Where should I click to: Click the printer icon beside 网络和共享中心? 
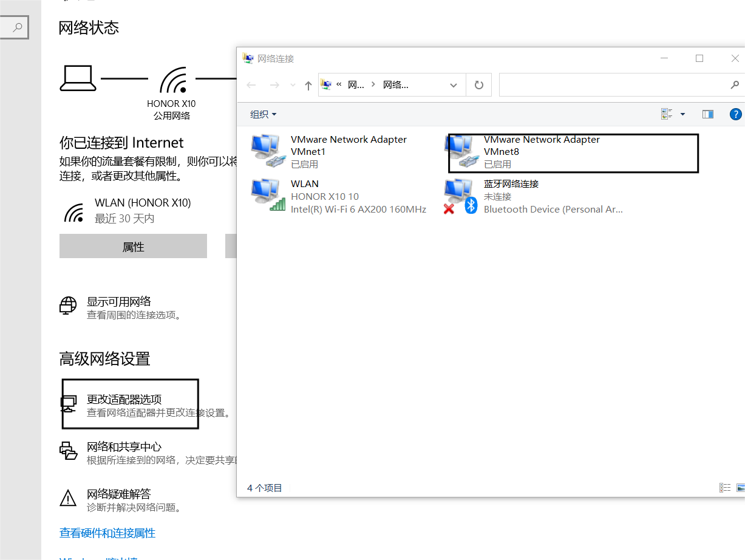[69, 451]
